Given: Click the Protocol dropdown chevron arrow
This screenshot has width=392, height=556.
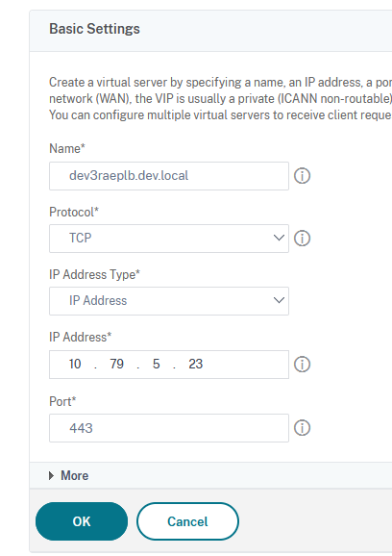Looking at the screenshot, I should click(x=279, y=238).
